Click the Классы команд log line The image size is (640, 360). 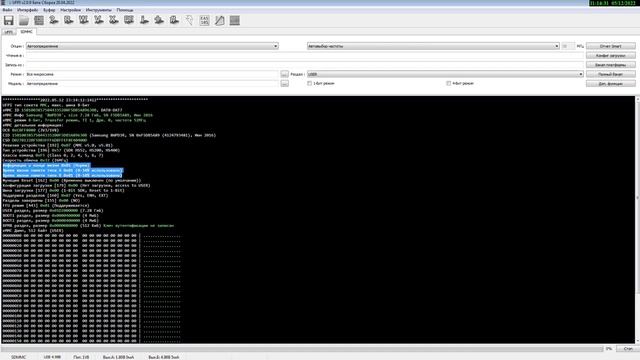pos(53,155)
